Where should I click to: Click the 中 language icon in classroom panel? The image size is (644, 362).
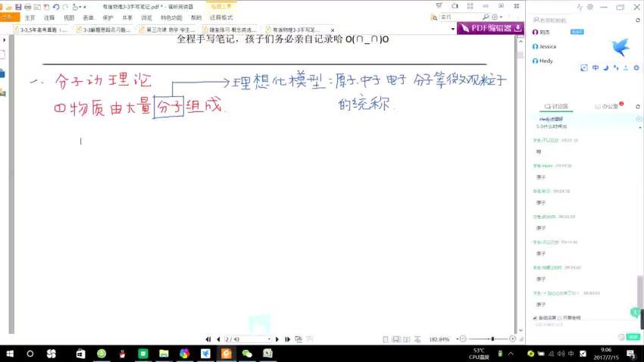pos(595,67)
